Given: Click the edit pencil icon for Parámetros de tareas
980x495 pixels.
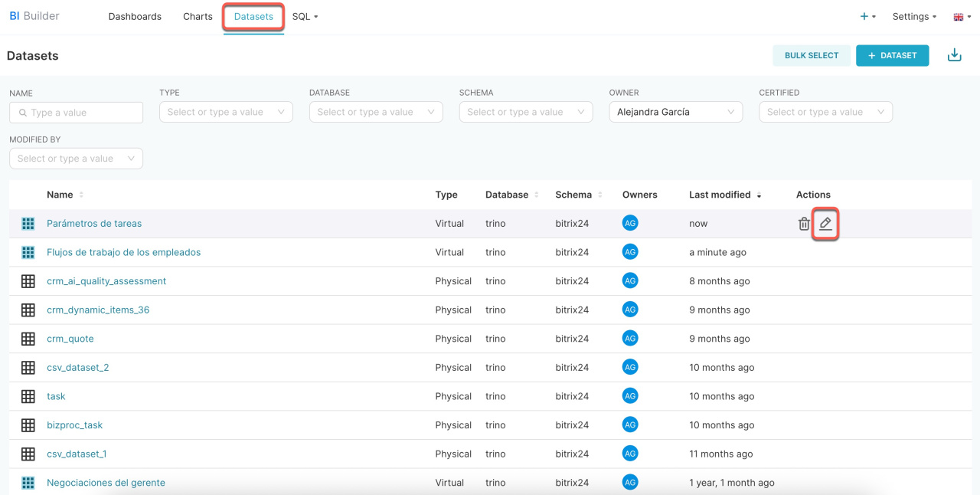Looking at the screenshot, I should [x=825, y=224].
